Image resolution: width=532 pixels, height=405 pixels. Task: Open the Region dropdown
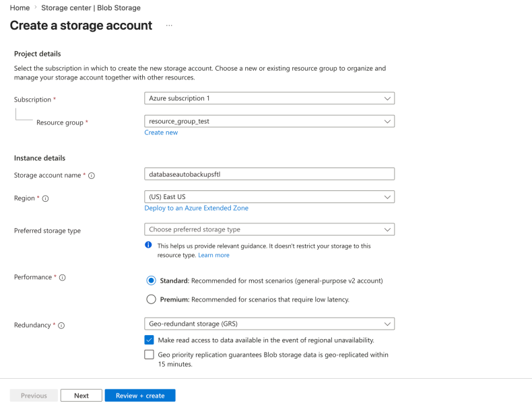click(x=269, y=197)
